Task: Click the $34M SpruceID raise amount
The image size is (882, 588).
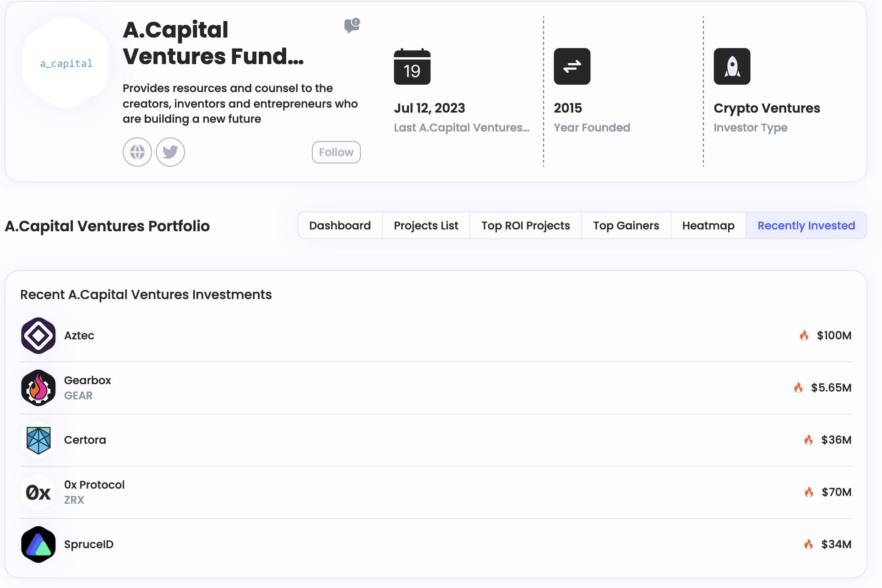Action: coord(836,544)
